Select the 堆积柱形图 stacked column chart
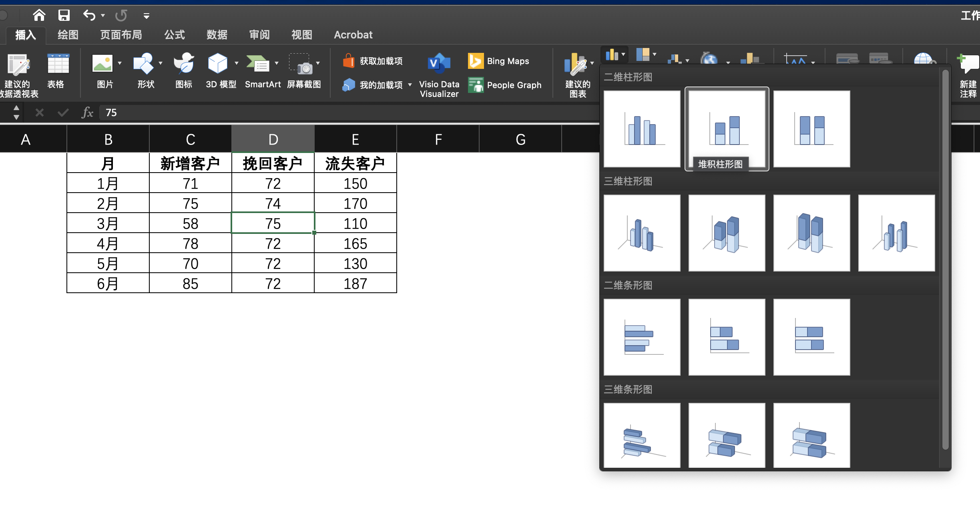Viewport: 980px width, 515px height. tap(726, 129)
